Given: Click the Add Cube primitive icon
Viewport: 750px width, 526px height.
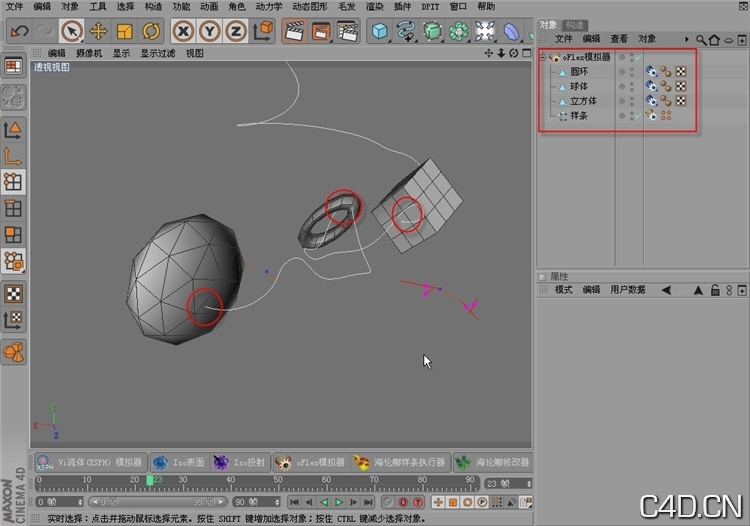Looking at the screenshot, I should tap(380, 31).
